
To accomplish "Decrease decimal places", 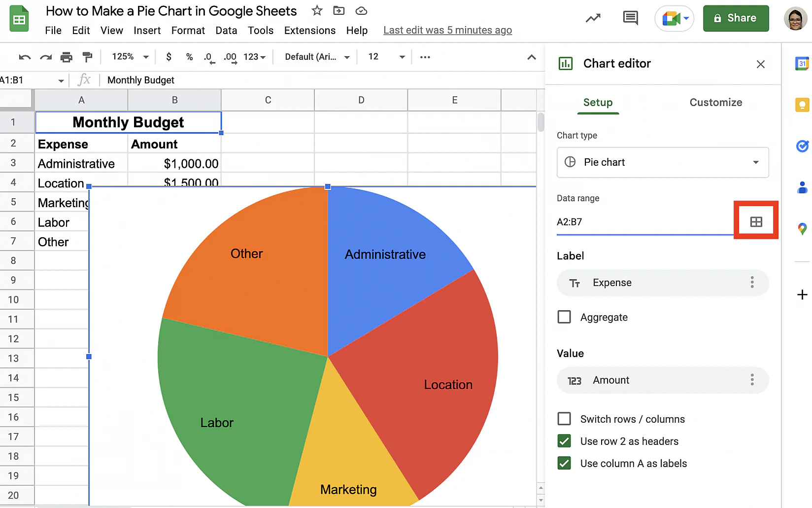I will point(209,57).
